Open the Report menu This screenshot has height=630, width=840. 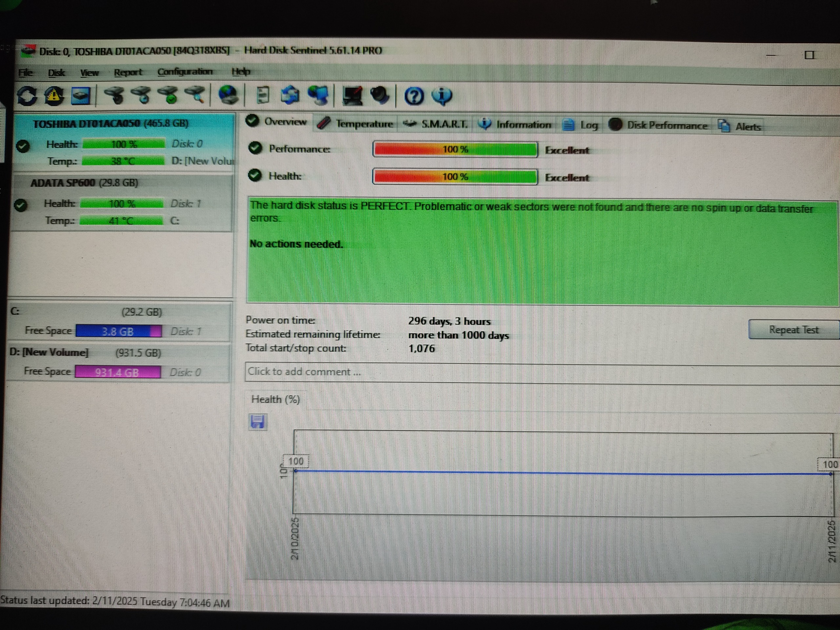(128, 72)
